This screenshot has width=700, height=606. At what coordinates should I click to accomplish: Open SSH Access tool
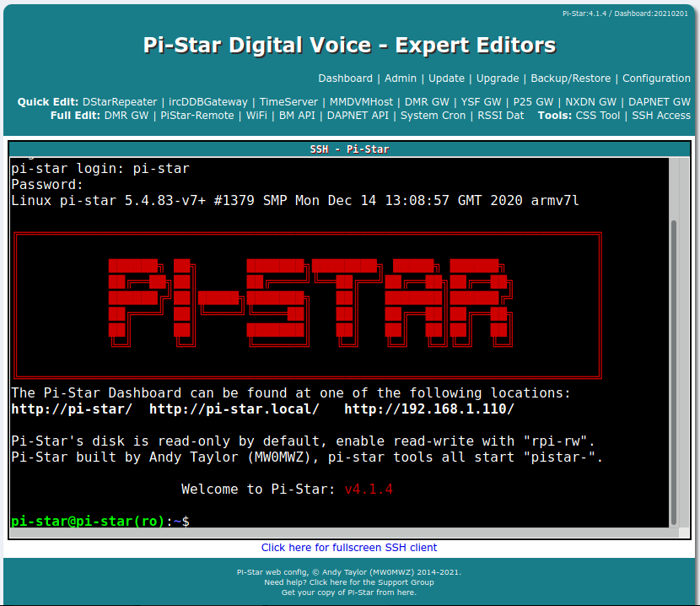click(x=661, y=116)
